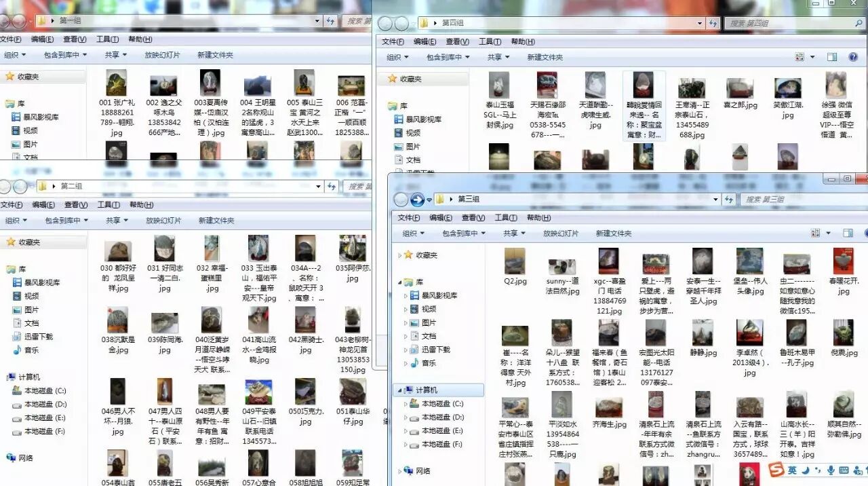The width and height of the screenshot is (868, 486).
Task: Open the Sogou soft keyboard icon
Action: coord(844,470)
